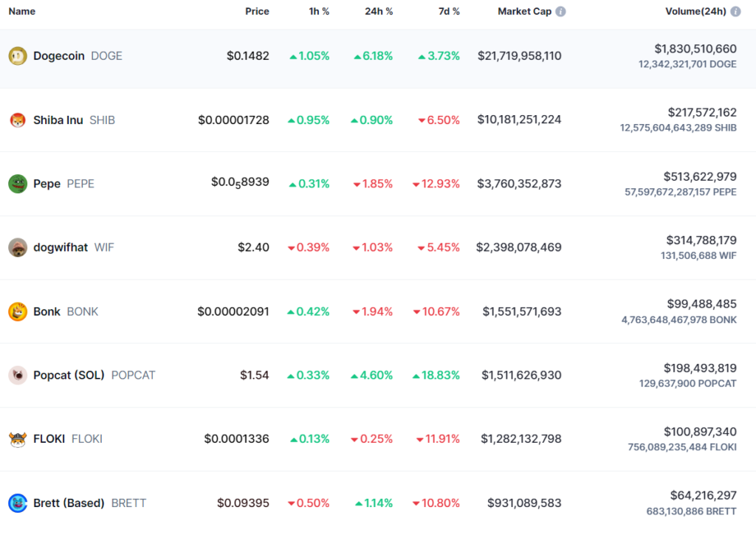Click the FLOKI viking logo icon
Screen dimensions: 756x535
coord(18,439)
